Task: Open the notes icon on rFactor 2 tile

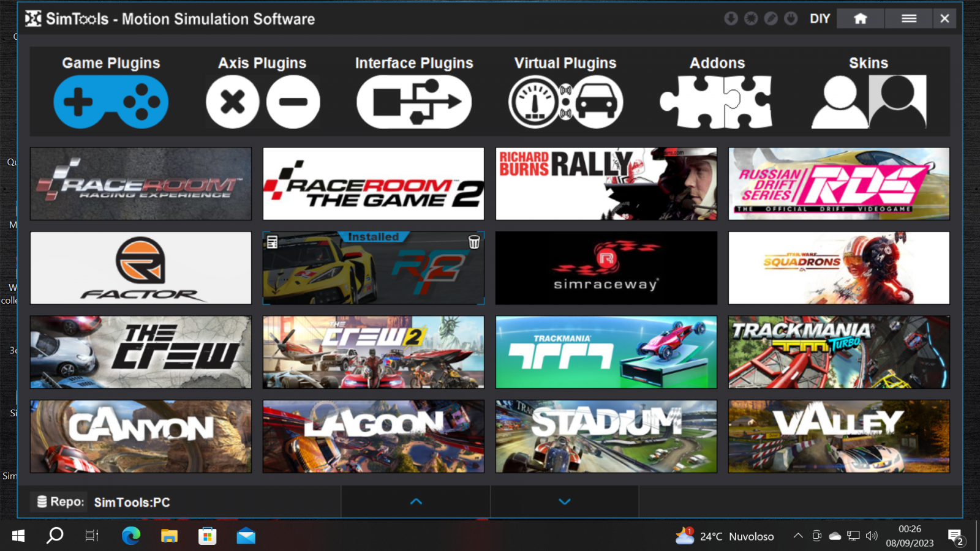Action: coord(273,242)
